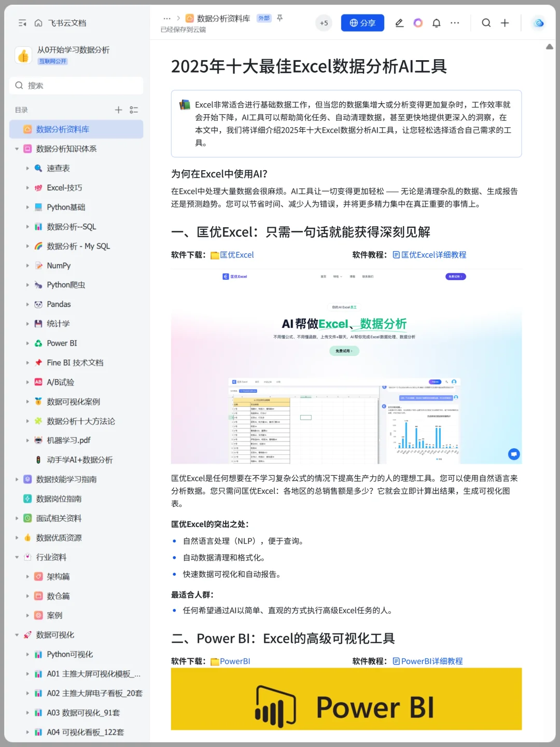This screenshot has height=747, width=560.
Task: Open the PowerBI download link
Action: coord(235,661)
